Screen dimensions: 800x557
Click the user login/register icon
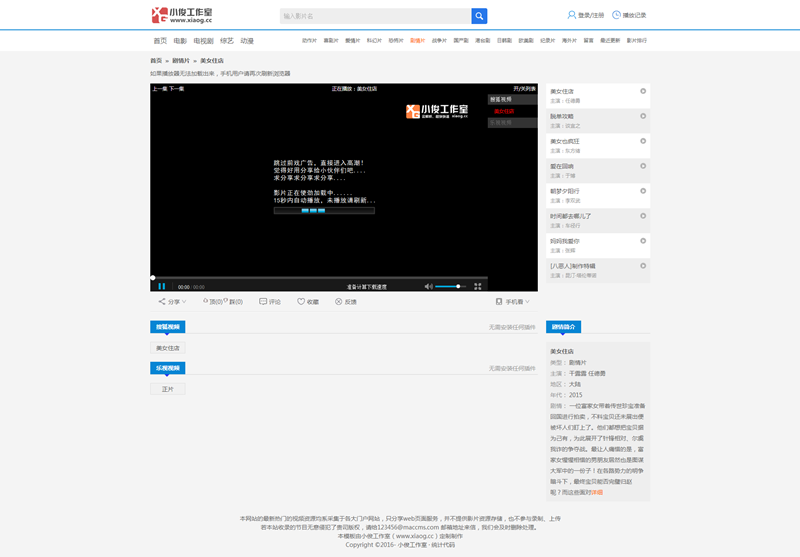click(571, 15)
